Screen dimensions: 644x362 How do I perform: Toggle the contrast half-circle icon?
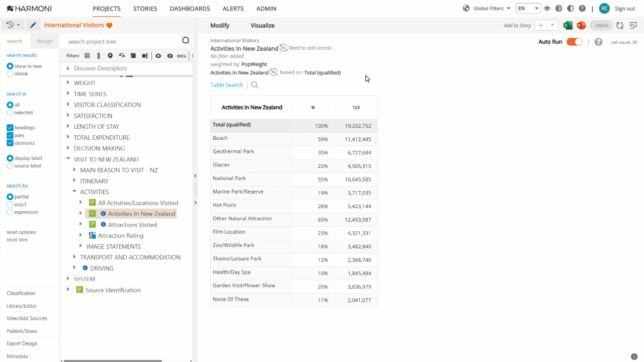[x=570, y=9]
